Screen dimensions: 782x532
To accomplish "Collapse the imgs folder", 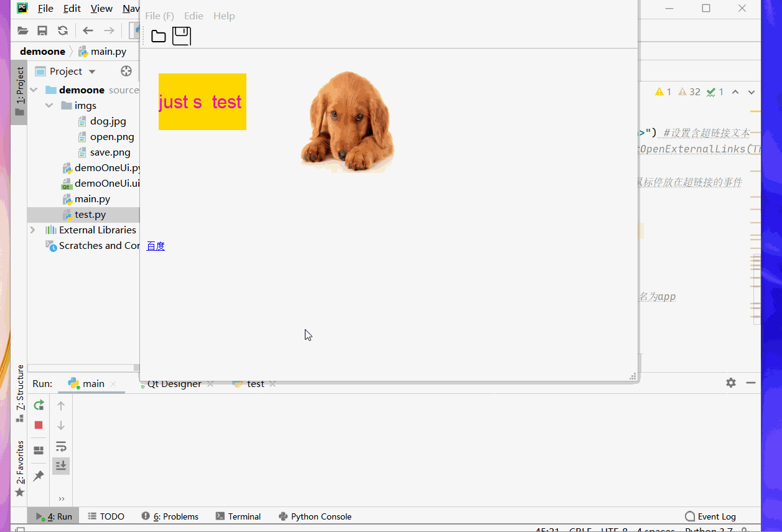I will click(49, 106).
